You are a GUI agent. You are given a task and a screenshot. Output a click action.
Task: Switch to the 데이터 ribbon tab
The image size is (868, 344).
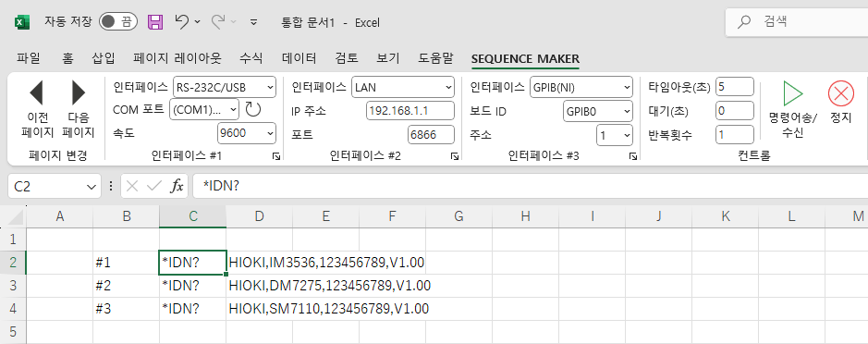tap(299, 58)
